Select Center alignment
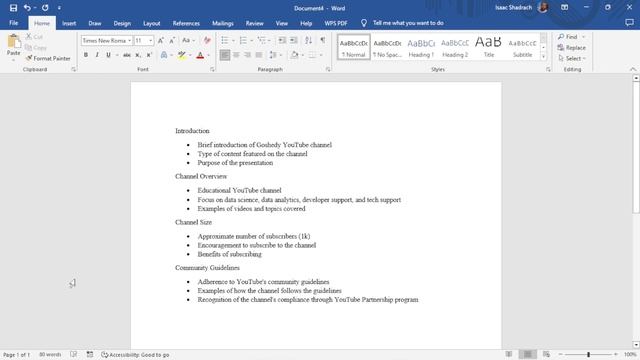This screenshot has width=640, height=360. [236, 55]
